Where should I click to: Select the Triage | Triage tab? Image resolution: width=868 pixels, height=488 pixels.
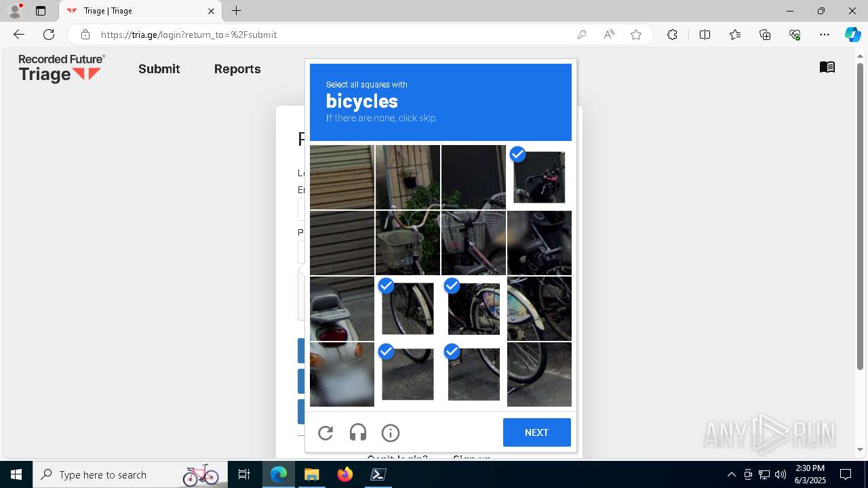click(140, 11)
